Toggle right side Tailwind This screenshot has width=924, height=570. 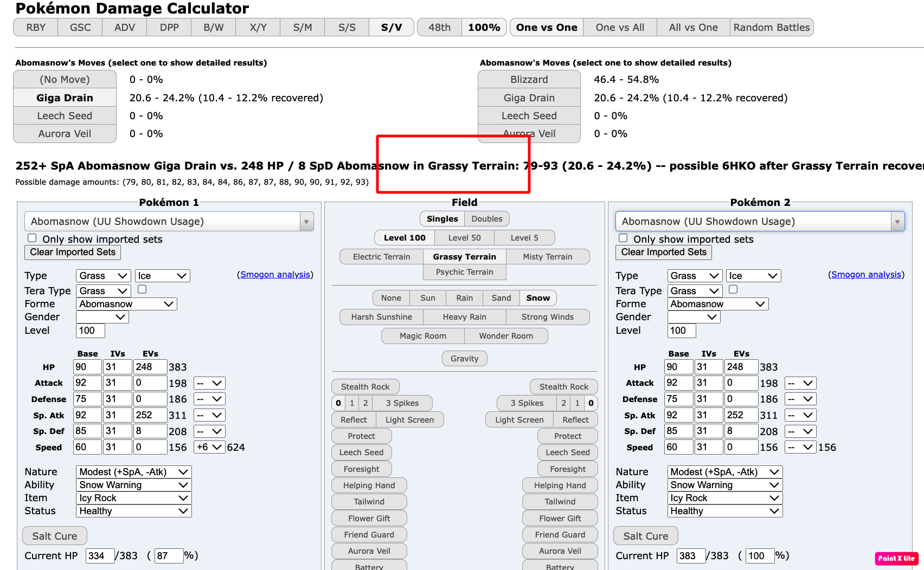(x=560, y=502)
